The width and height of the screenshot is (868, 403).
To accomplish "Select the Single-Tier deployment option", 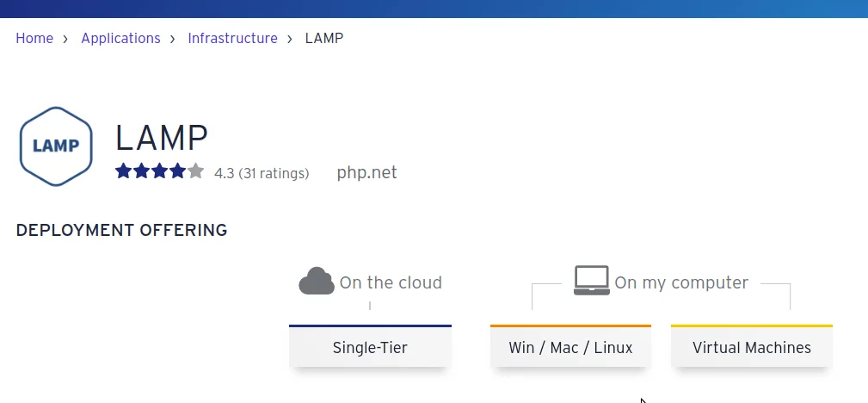I will pos(370,348).
